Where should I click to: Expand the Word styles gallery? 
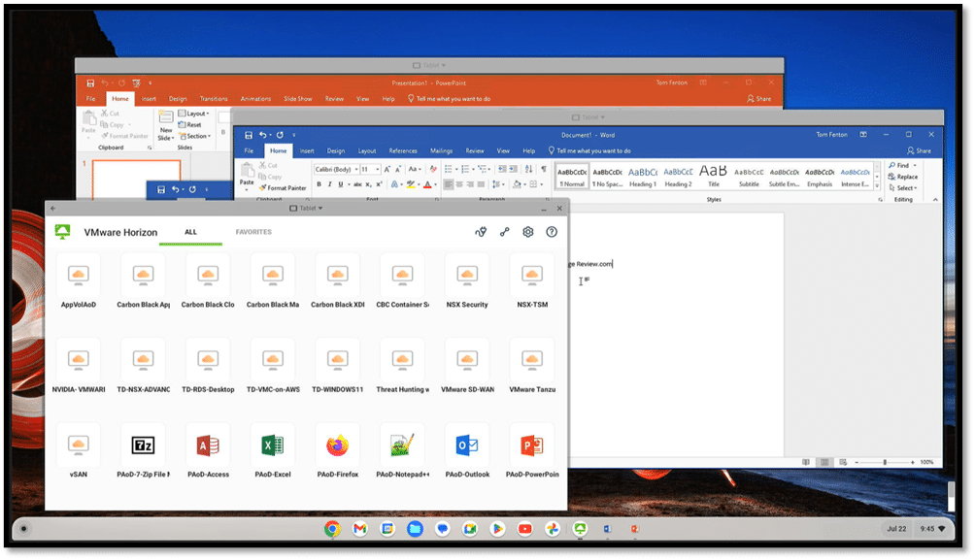coord(877,185)
